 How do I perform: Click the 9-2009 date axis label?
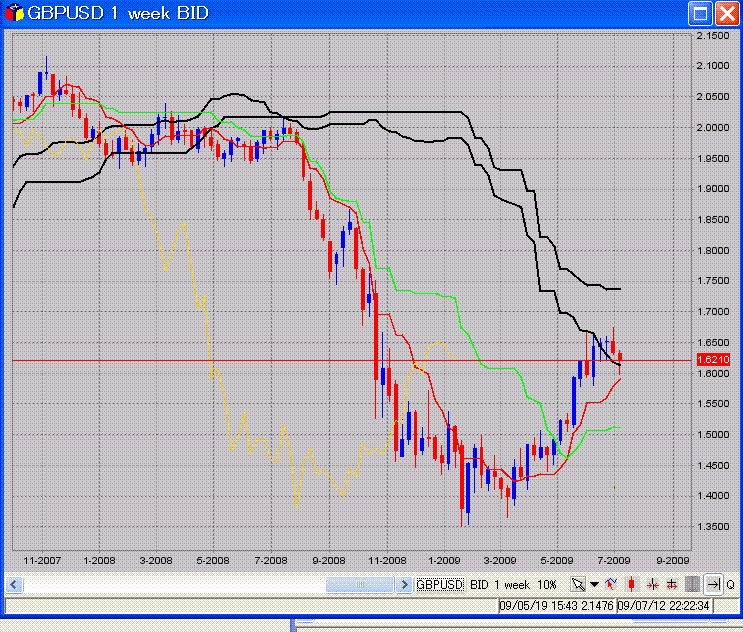[x=672, y=560]
